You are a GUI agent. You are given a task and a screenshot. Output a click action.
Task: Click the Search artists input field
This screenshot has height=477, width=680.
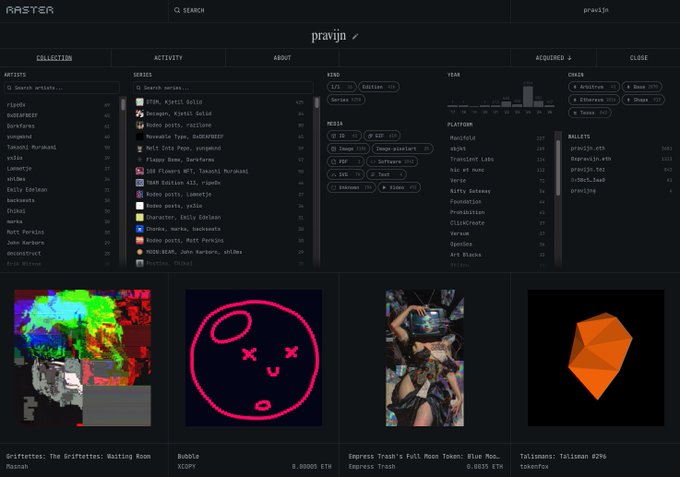click(62, 88)
